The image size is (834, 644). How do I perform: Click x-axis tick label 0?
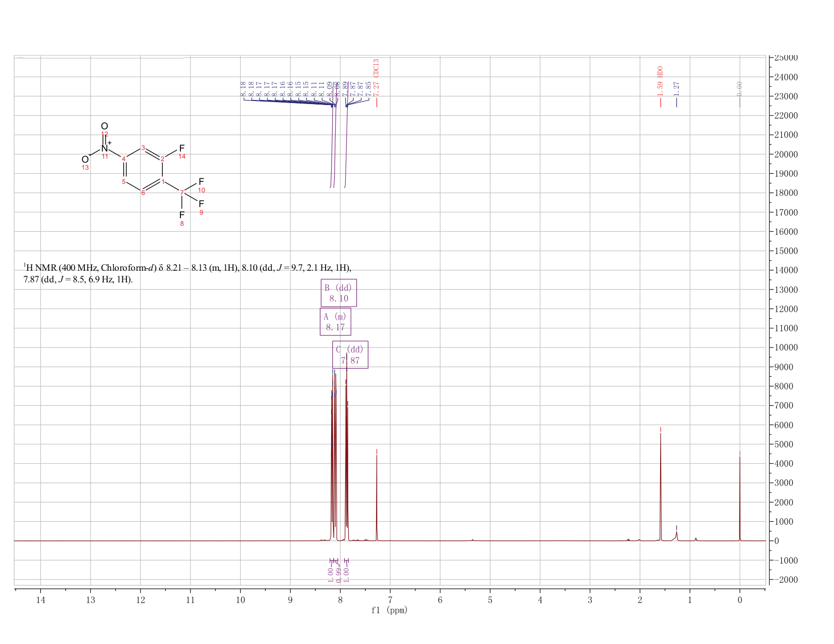point(739,600)
